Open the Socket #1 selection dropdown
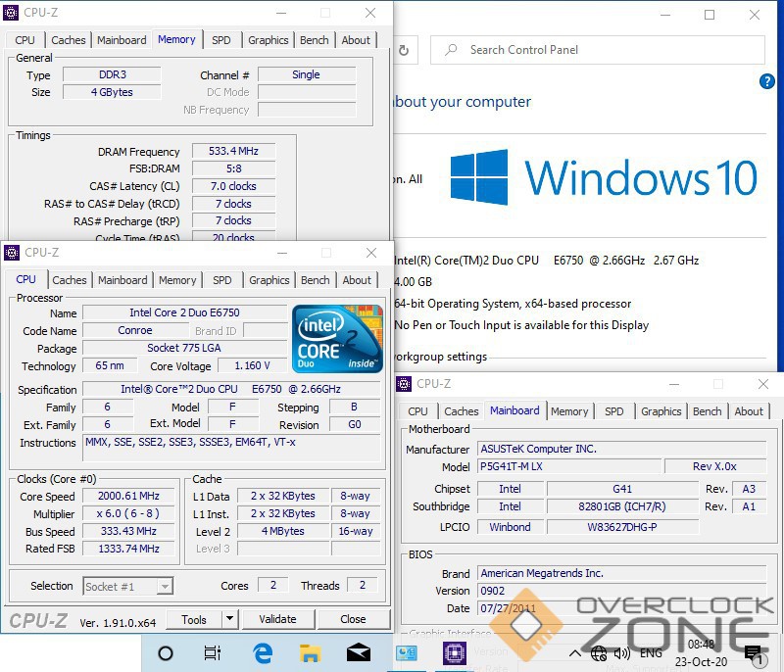 pyautogui.click(x=128, y=586)
